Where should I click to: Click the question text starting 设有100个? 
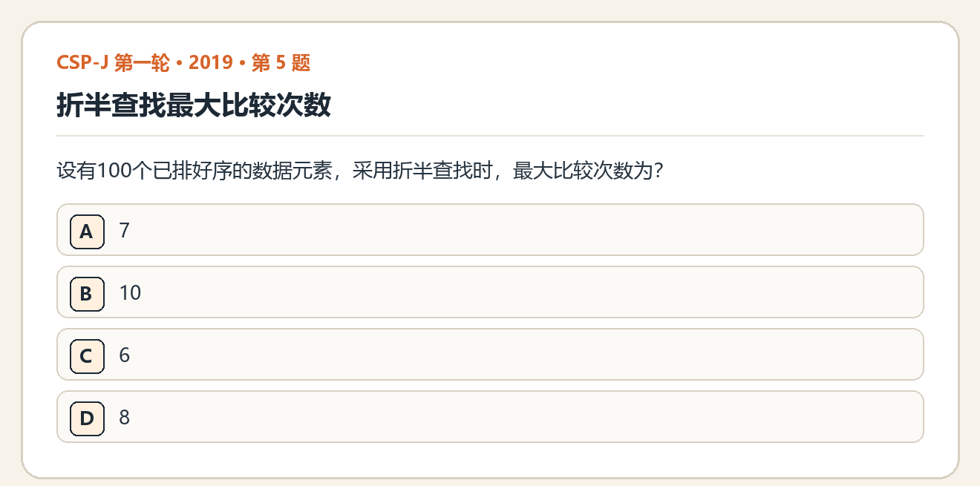360,171
